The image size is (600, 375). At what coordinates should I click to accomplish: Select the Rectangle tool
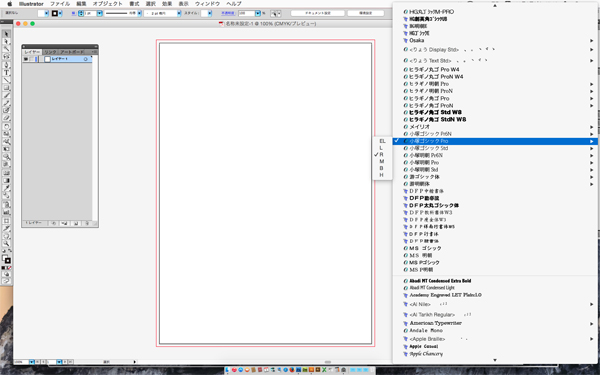coord(7,88)
